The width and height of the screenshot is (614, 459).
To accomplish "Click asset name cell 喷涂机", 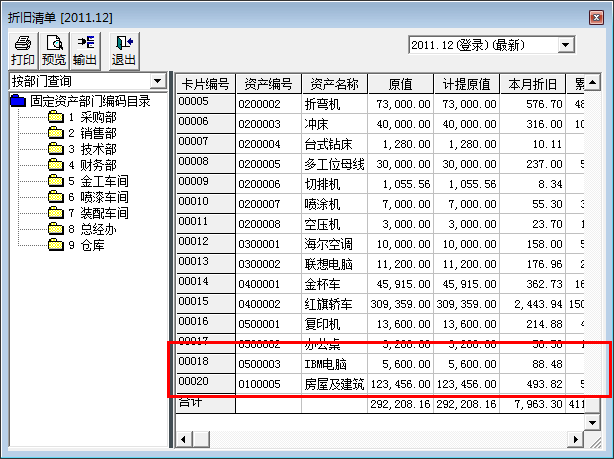I will point(334,204).
